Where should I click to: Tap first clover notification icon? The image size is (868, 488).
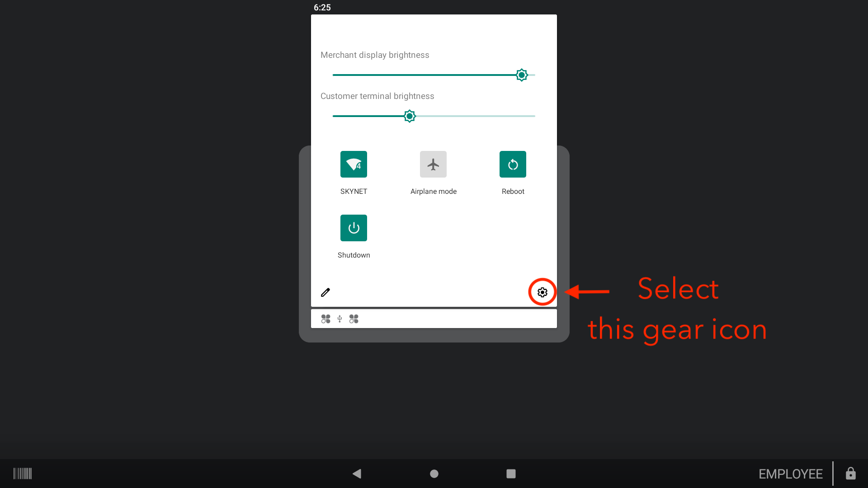point(325,319)
